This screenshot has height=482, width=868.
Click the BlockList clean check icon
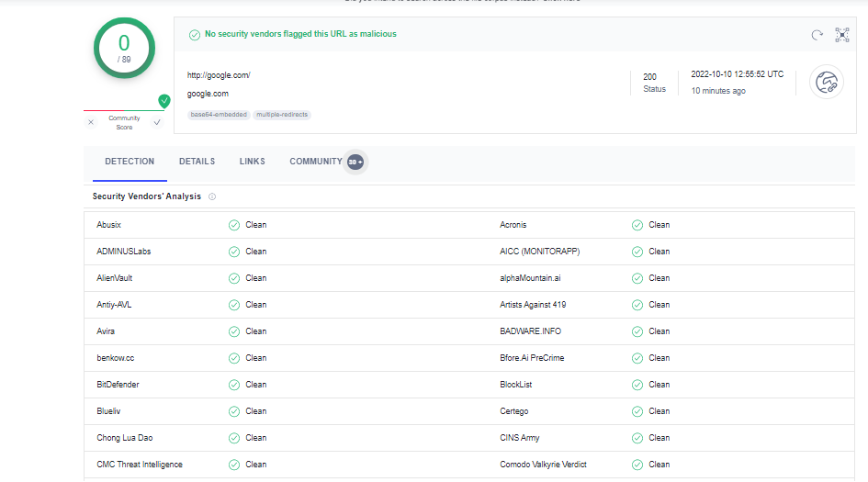click(637, 385)
